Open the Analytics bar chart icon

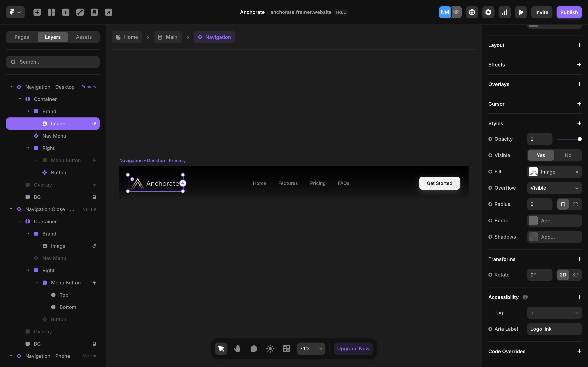pyautogui.click(x=504, y=12)
